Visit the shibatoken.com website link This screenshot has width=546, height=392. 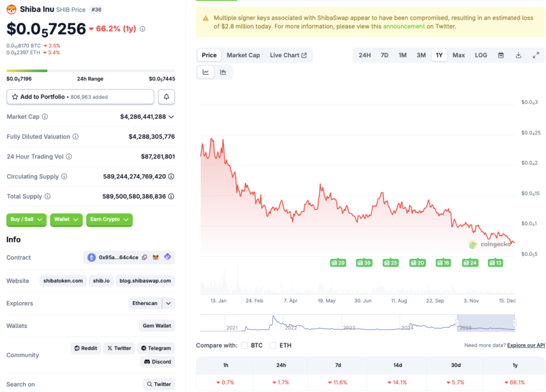point(62,281)
